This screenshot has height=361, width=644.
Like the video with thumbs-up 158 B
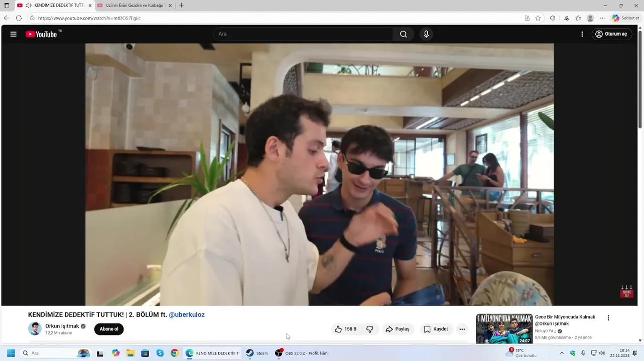345,329
